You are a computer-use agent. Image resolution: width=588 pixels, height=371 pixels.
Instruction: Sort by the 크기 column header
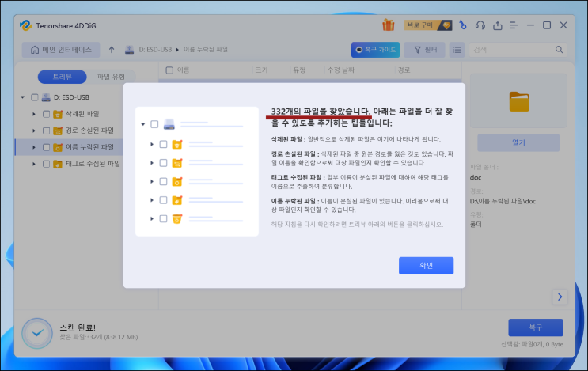262,70
